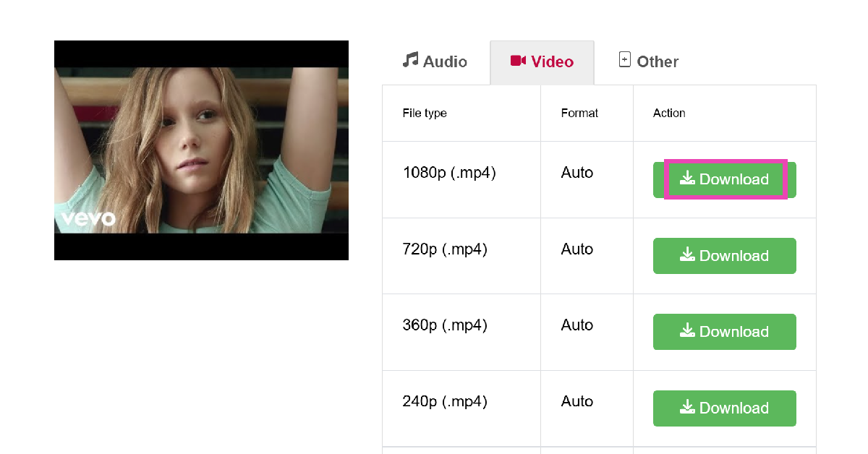
Task: Click the download arrow icon in 360p row
Action: coord(687,331)
